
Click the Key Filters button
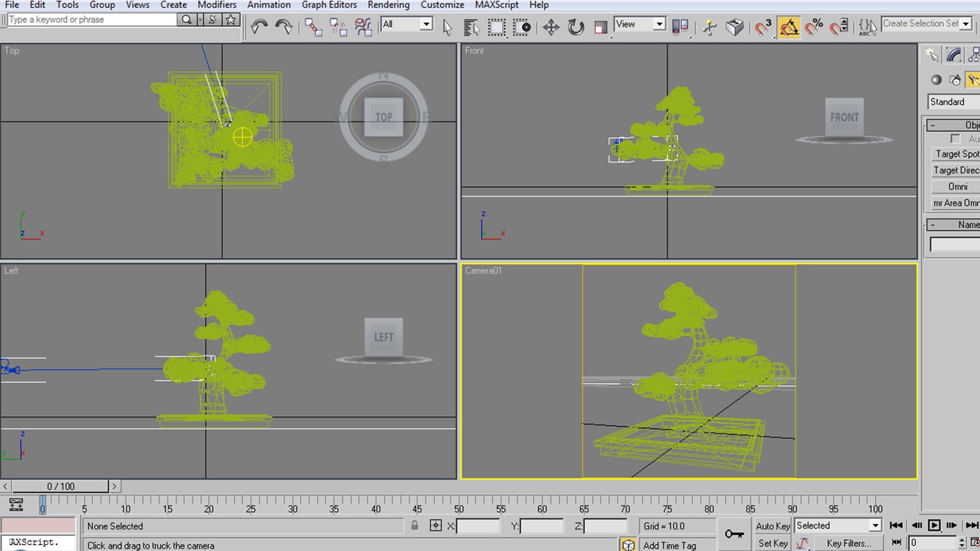849,543
